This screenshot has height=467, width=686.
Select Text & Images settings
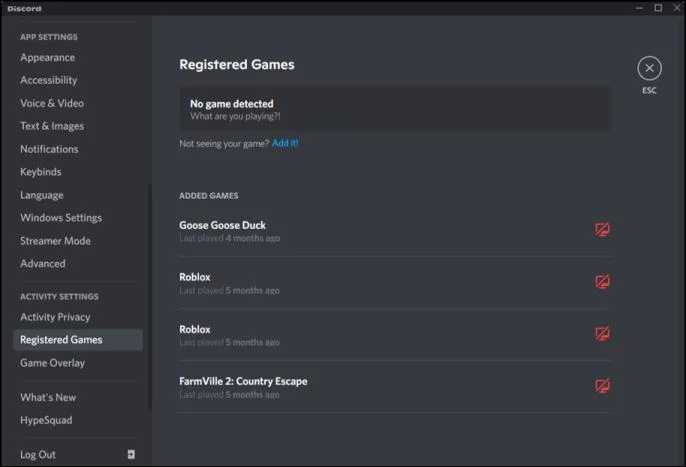coord(52,126)
